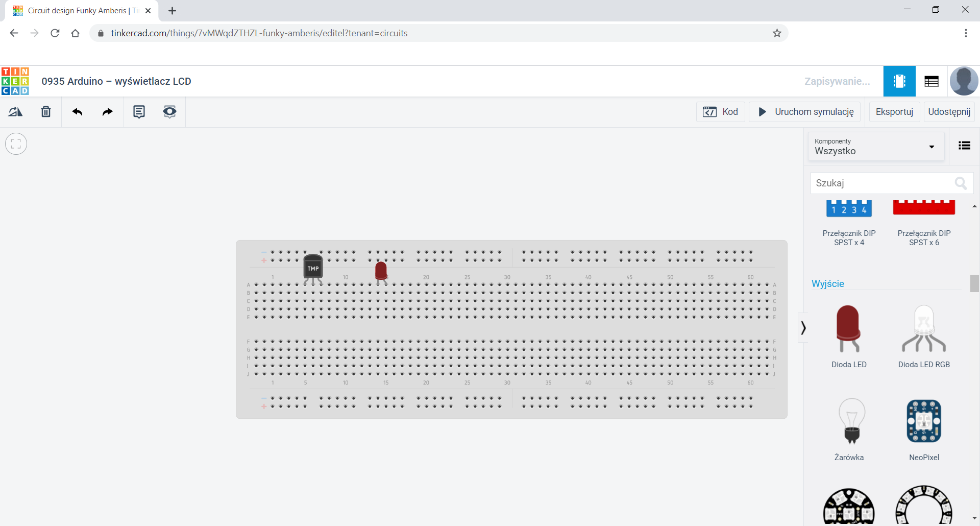
Task: Switch to component list table view
Action: pos(932,81)
